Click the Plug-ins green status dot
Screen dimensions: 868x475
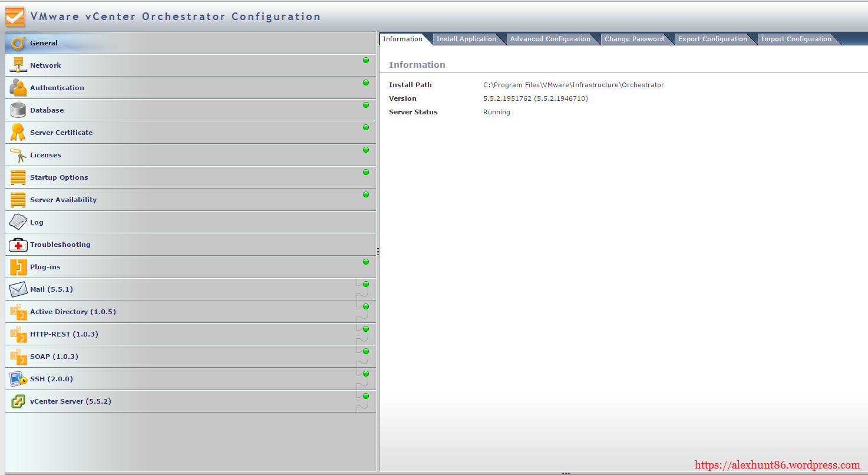[366, 262]
